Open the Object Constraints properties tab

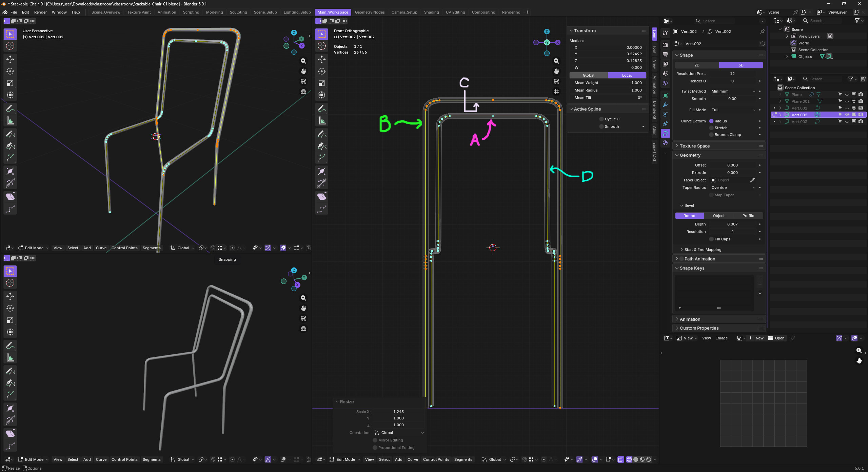coord(665,124)
